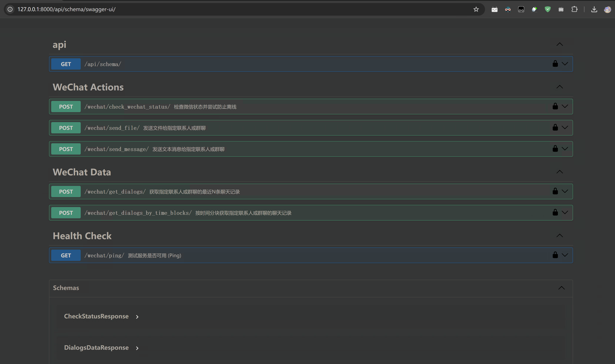Expand the /wechat/ping/ operation arrow
The height and width of the screenshot is (364, 615).
565,255
